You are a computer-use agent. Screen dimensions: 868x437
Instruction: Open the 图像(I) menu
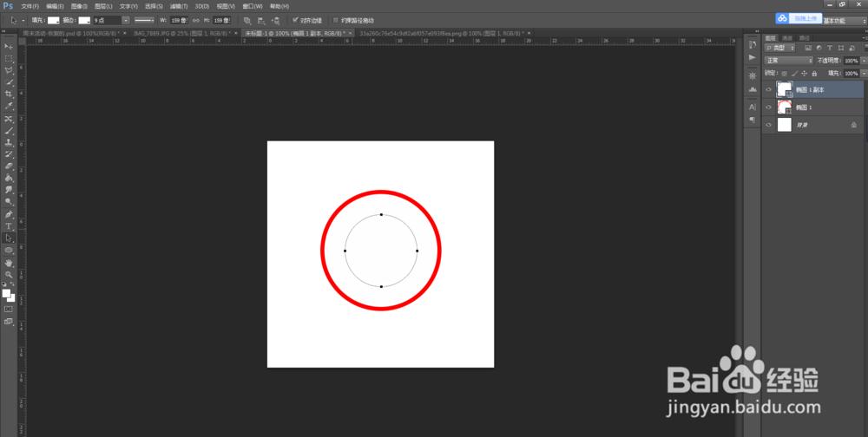[80, 6]
